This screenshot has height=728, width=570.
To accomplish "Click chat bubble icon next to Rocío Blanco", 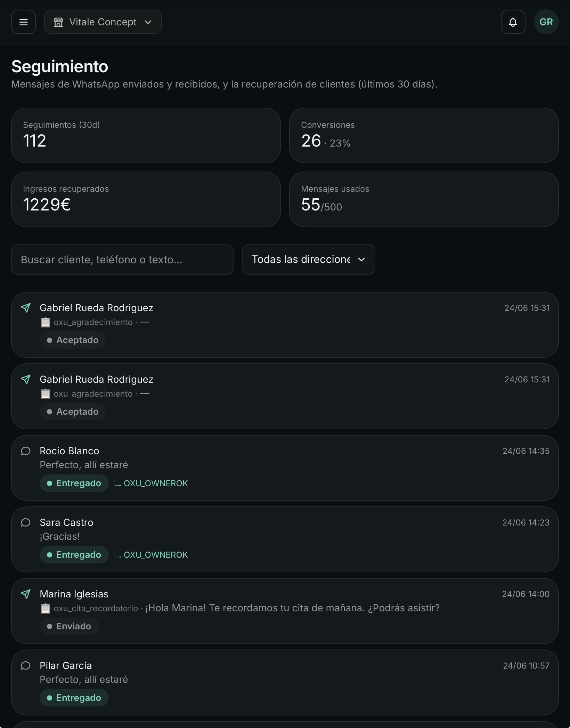I will 26,451.
